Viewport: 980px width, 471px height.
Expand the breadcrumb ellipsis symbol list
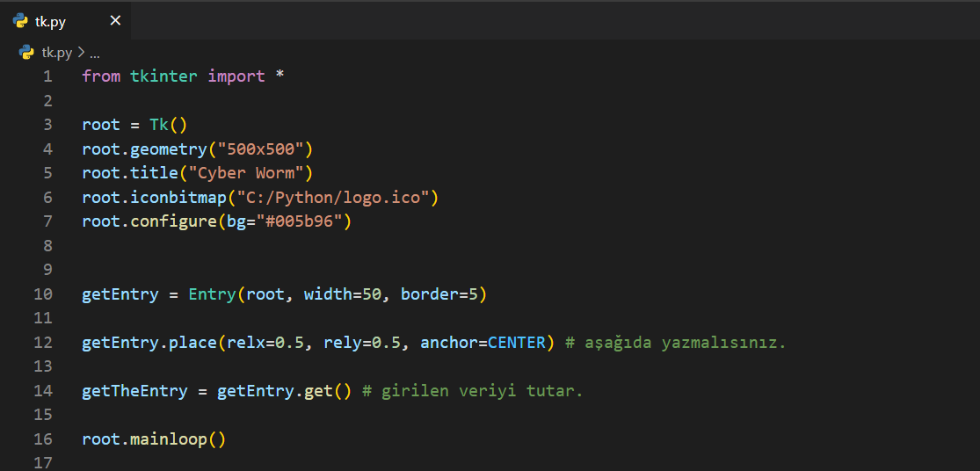(x=95, y=53)
